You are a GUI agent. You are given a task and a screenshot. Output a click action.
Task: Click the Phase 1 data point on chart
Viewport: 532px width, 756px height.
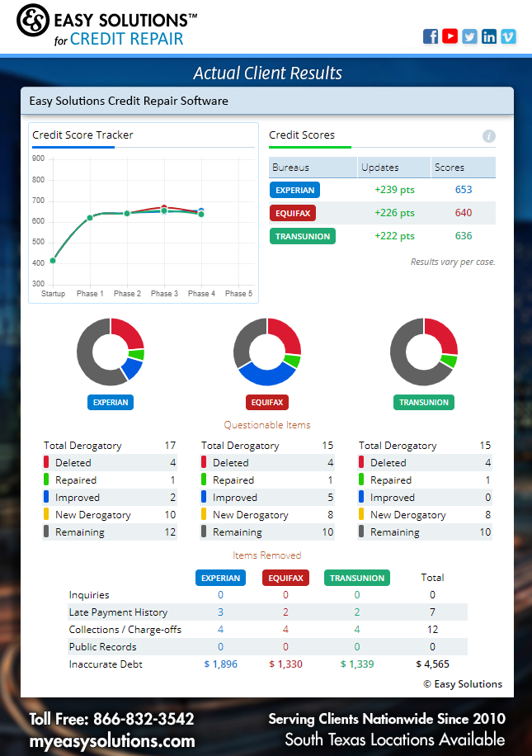[90, 218]
